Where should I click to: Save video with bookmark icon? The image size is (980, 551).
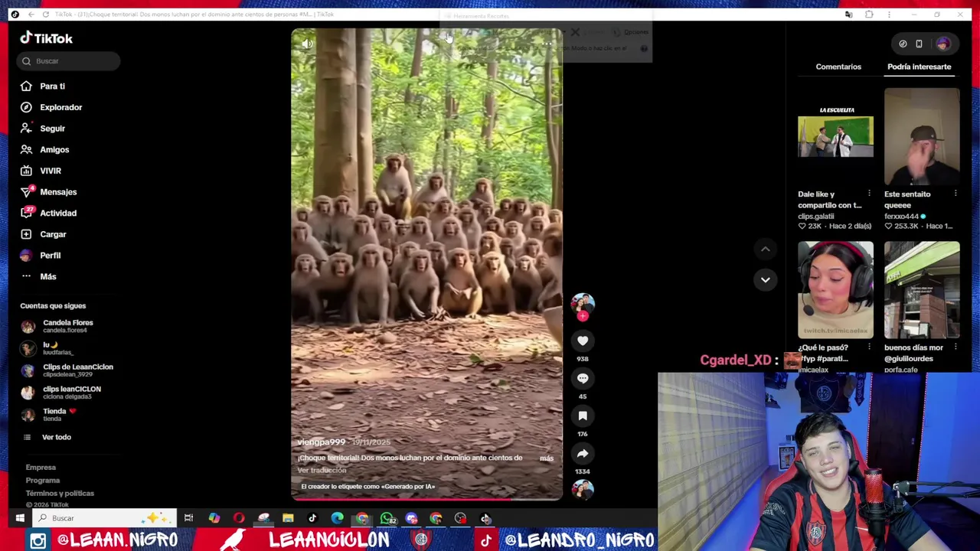click(x=583, y=416)
